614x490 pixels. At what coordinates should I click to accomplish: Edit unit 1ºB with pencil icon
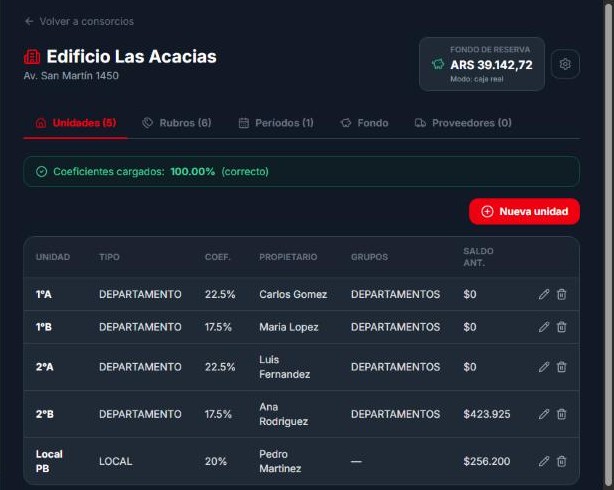(x=544, y=327)
